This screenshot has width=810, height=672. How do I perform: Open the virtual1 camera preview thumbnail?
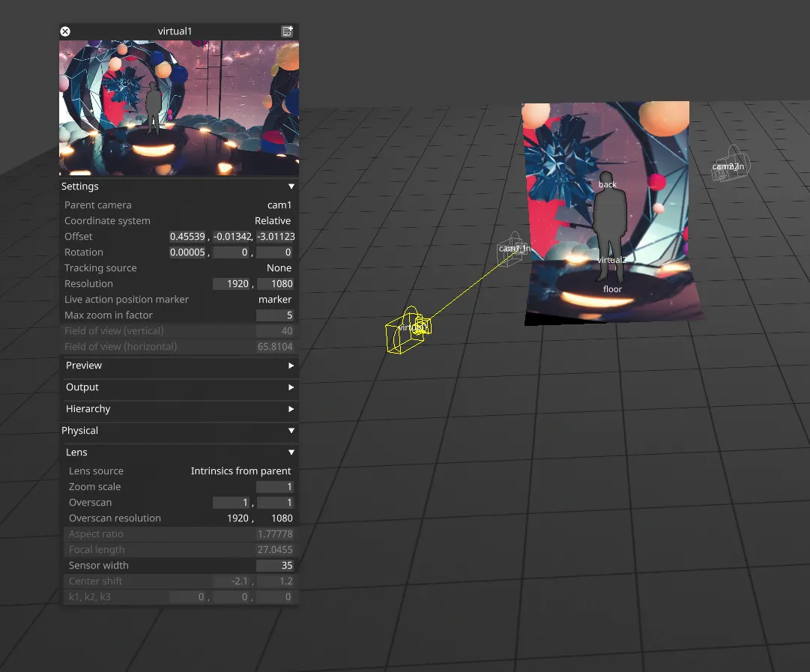[178, 107]
